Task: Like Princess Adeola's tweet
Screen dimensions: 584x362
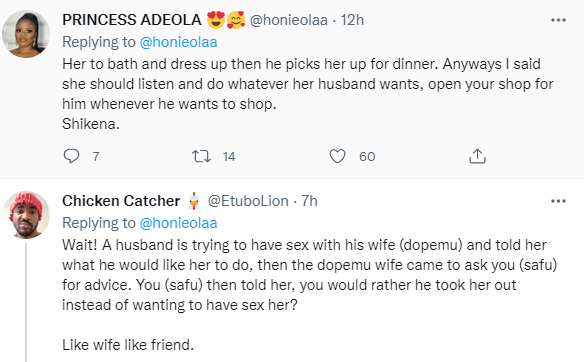Action: tap(337, 156)
